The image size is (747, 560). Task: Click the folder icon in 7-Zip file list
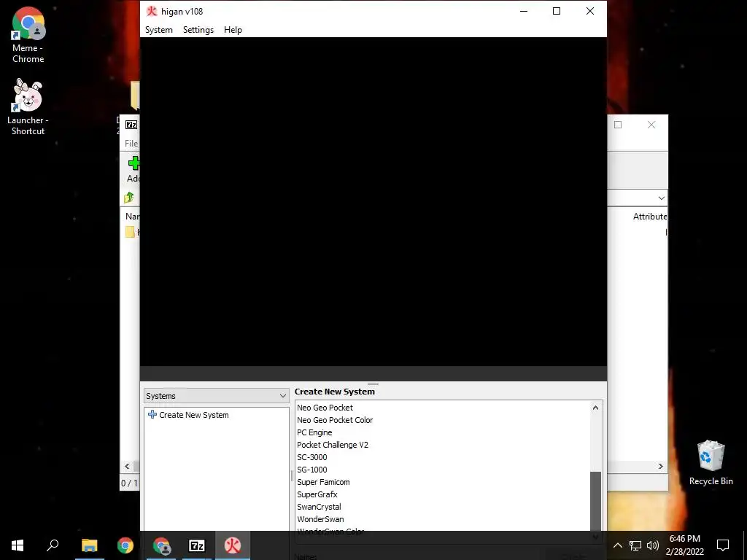pyautogui.click(x=130, y=232)
